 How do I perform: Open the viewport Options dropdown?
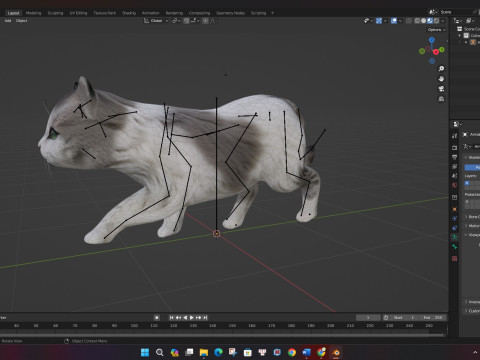(437, 30)
